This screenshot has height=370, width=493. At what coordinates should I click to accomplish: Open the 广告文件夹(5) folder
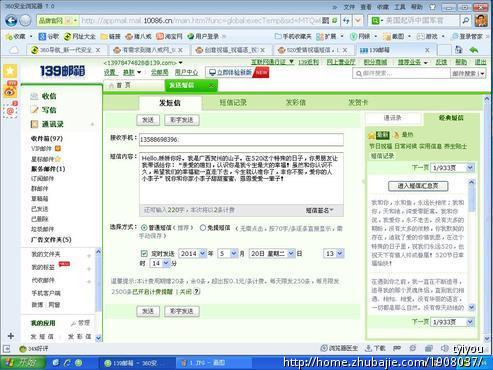point(51,240)
